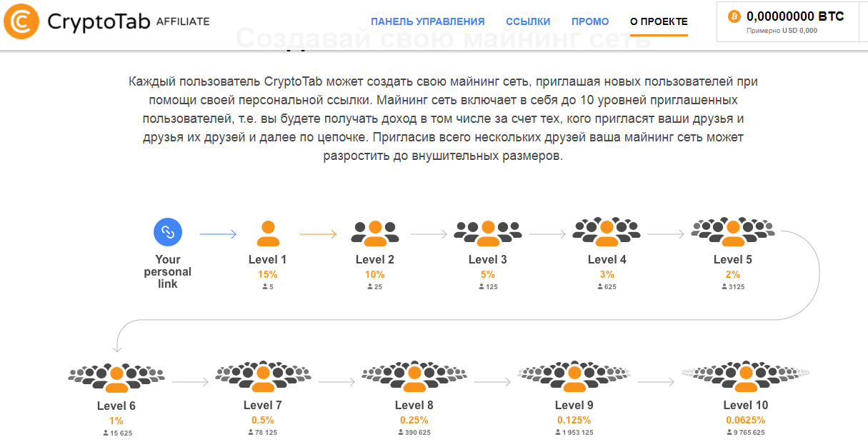Click the user count icon under Level 4
The width and height of the screenshot is (868, 442).
point(600,286)
